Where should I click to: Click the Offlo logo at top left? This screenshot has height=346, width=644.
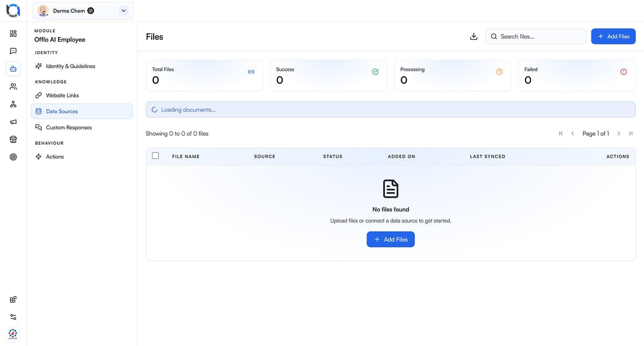tap(13, 10)
